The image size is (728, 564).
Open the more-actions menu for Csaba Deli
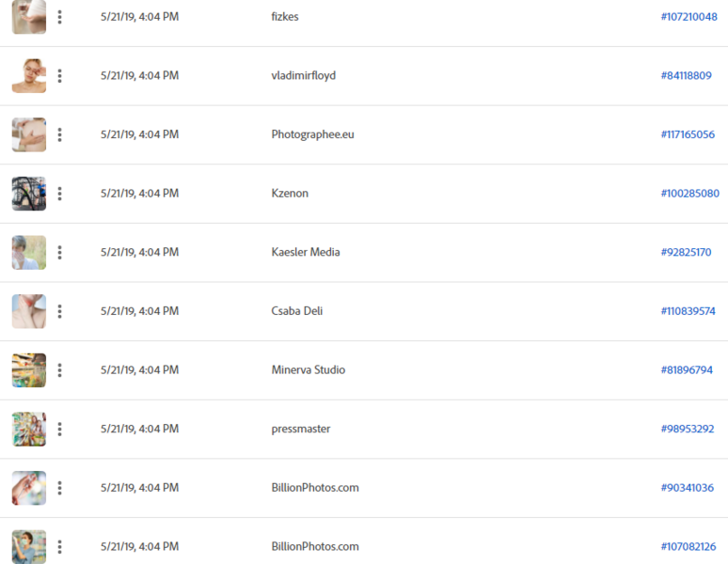pos(59,311)
